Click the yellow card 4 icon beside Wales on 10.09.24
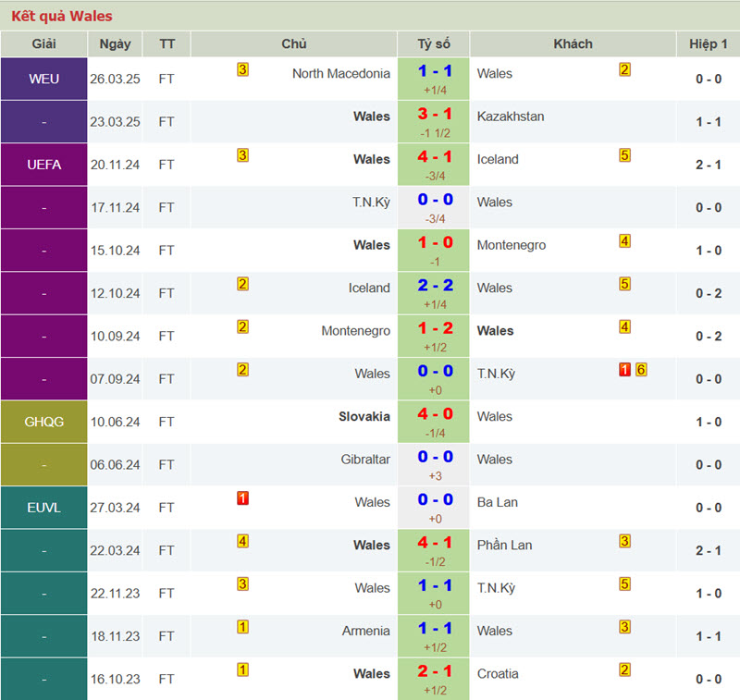 [624, 327]
